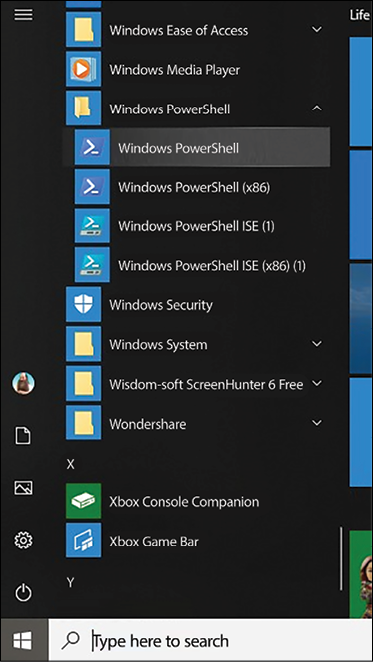This screenshot has height=662, width=373.
Task: Click the Xbox Console Companion icon
Action: [84, 501]
